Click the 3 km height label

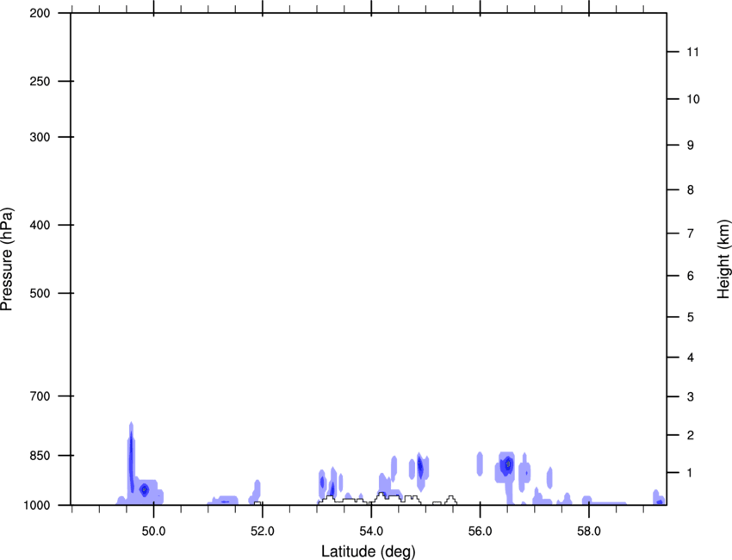coord(690,397)
